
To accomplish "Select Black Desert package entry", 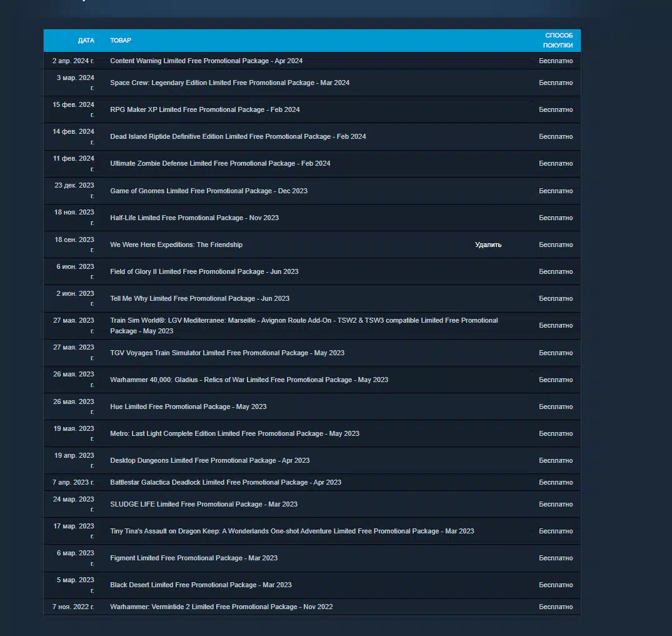I will point(201,585).
